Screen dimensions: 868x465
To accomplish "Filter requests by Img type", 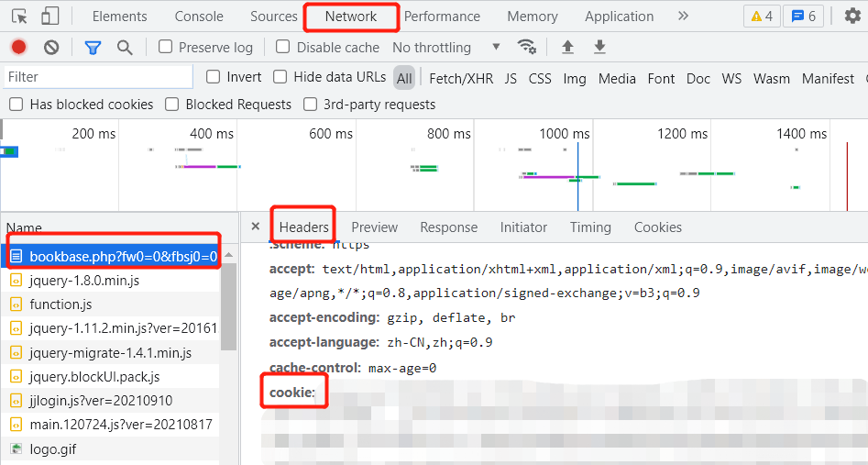I will pyautogui.click(x=575, y=79).
